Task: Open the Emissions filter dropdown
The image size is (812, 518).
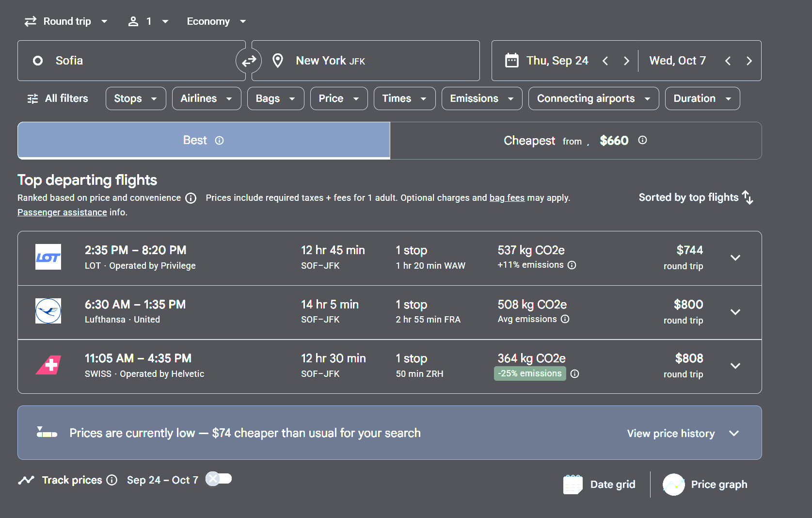Action: (x=482, y=98)
